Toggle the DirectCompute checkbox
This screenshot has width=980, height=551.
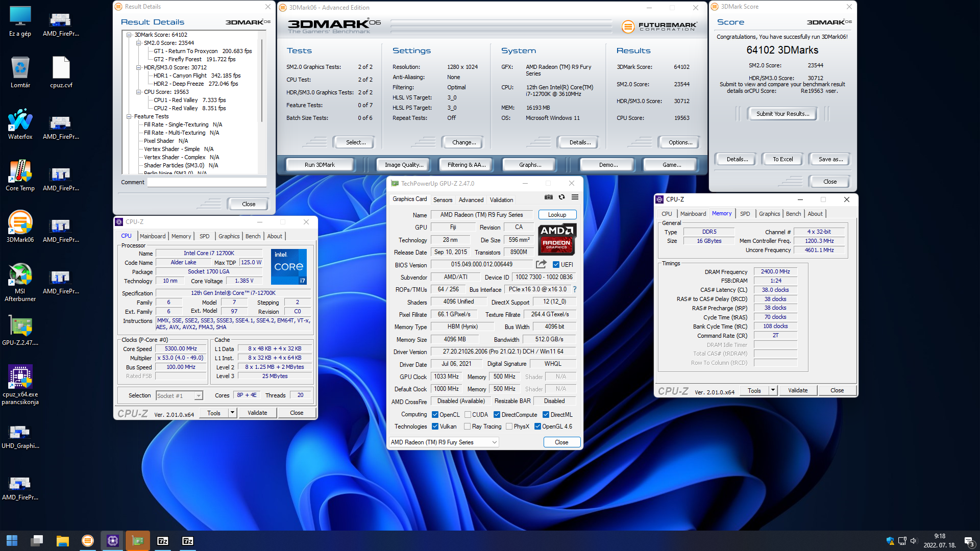pos(497,415)
